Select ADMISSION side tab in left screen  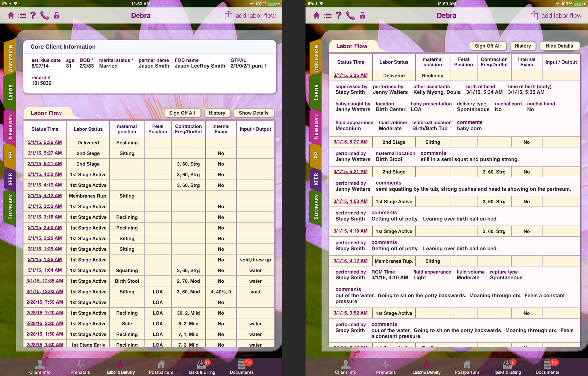[x=10, y=58]
